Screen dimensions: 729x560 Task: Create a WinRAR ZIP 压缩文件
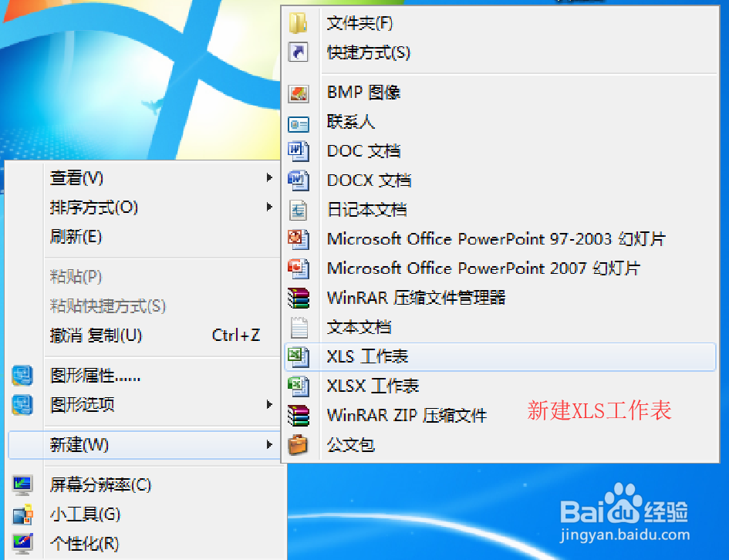(x=500, y=416)
